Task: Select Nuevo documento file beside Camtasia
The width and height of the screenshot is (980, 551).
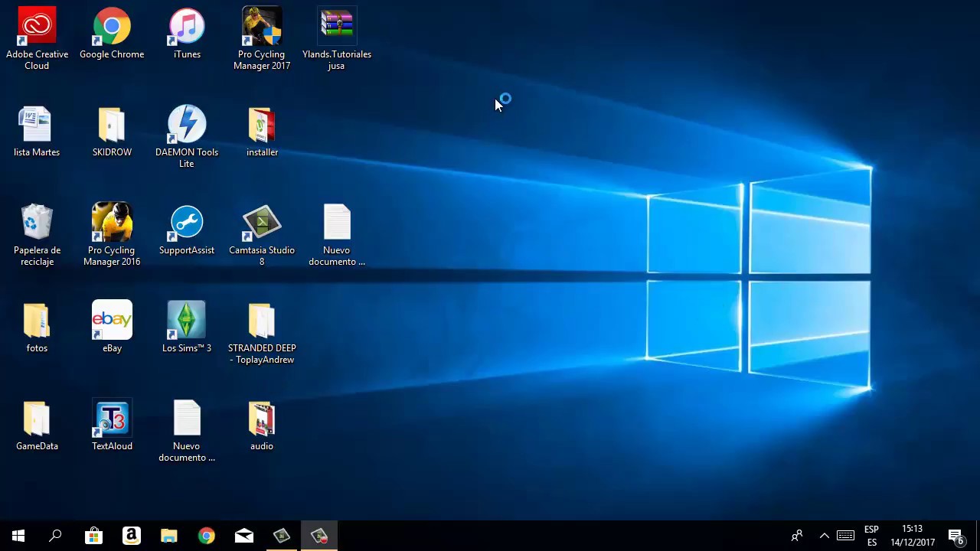Action: (337, 234)
